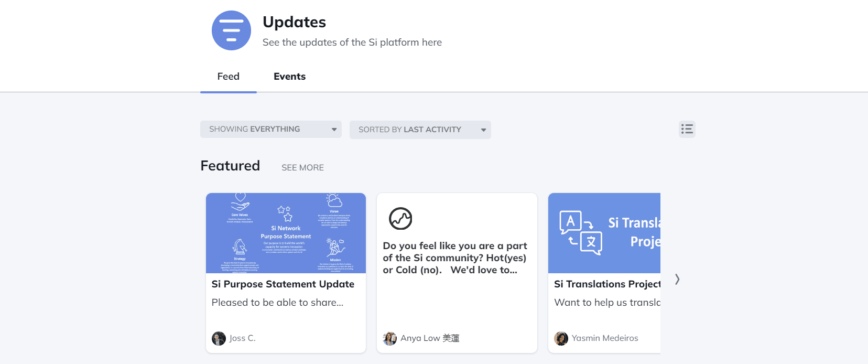Image resolution: width=868 pixels, height=364 pixels.
Task: Select the Feed tab
Action: (228, 76)
